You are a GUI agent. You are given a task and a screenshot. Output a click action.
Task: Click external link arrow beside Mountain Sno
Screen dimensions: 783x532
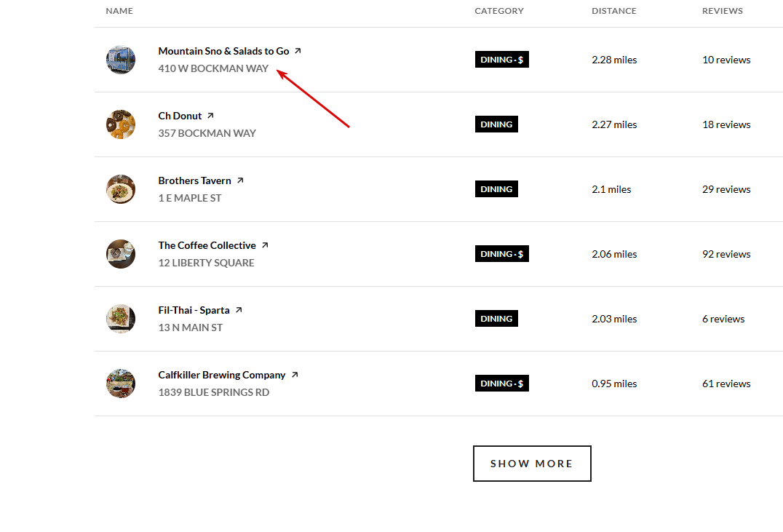click(298, 51)
